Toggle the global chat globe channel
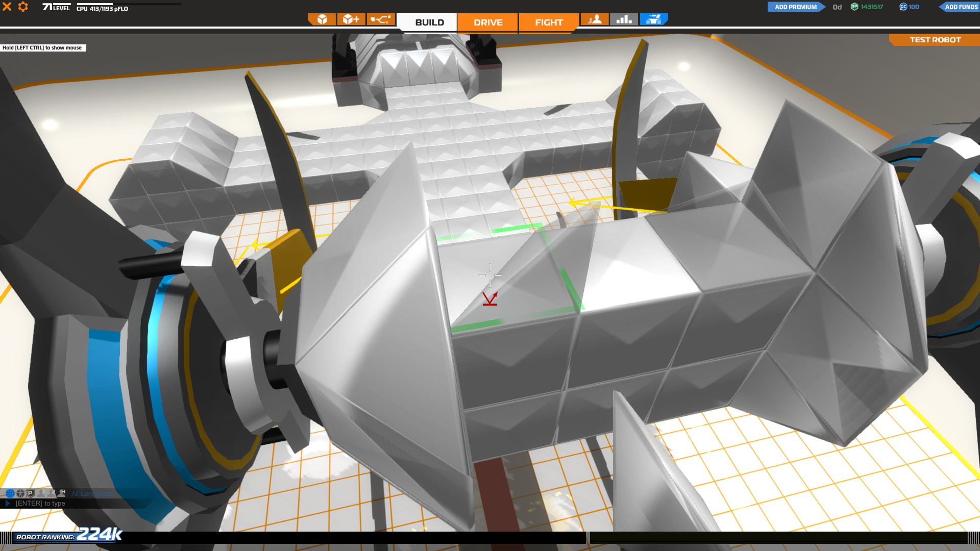The height and width of the screenshot is (551, 980). 10,493
